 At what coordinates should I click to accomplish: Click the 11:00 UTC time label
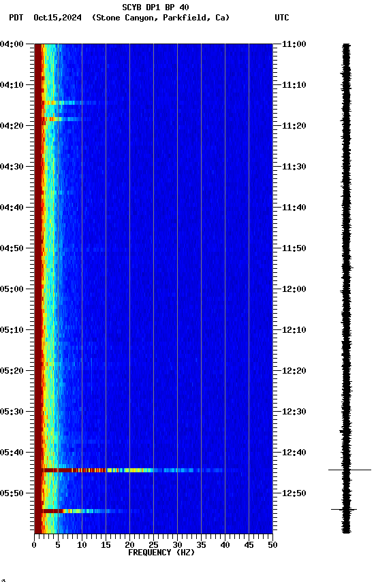click(x=294, y=44)
